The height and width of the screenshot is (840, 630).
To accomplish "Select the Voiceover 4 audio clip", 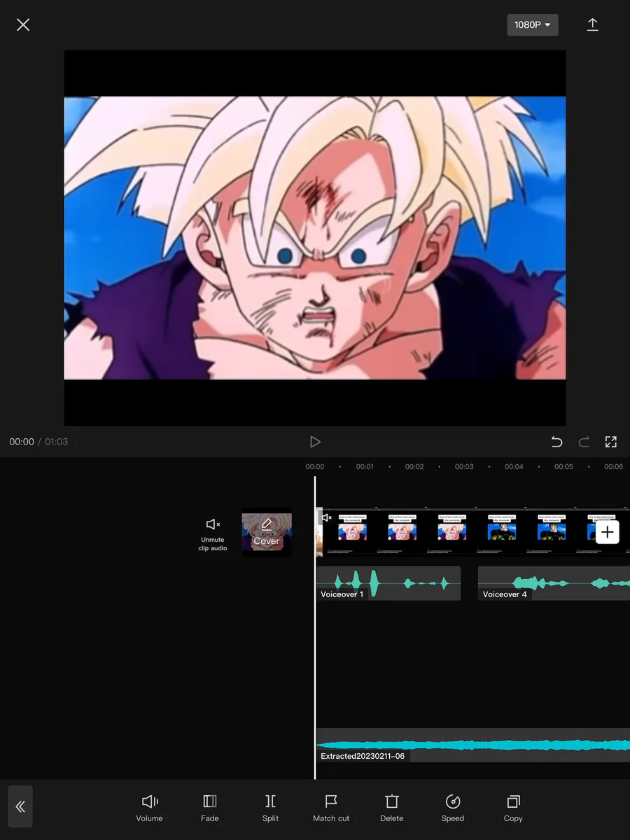I will (554, 583).
